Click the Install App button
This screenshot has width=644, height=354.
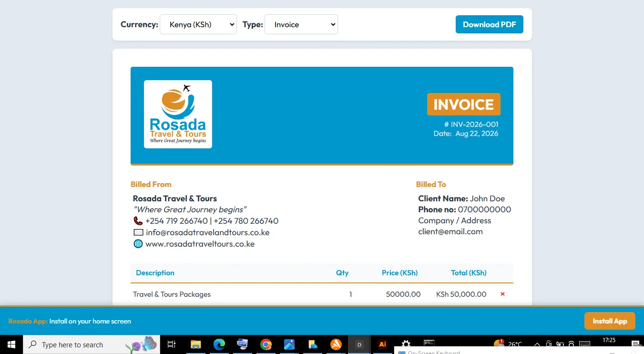click(610, 321)
